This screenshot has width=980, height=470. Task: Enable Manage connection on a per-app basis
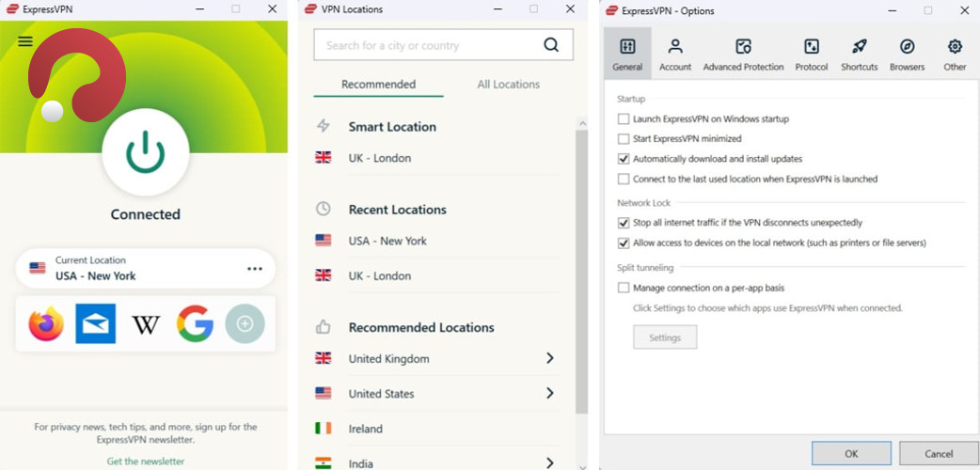coord(624,289)
